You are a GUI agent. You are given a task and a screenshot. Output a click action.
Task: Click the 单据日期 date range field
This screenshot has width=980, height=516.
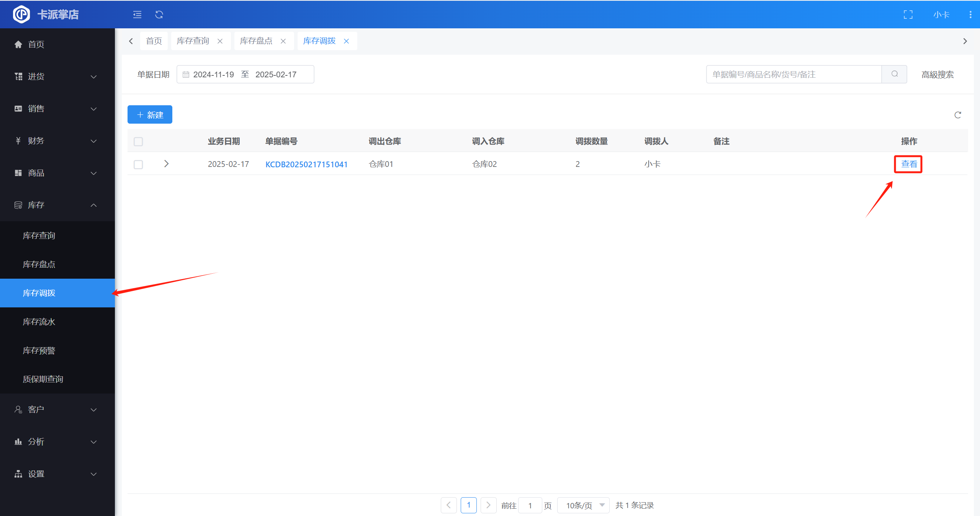245,74
